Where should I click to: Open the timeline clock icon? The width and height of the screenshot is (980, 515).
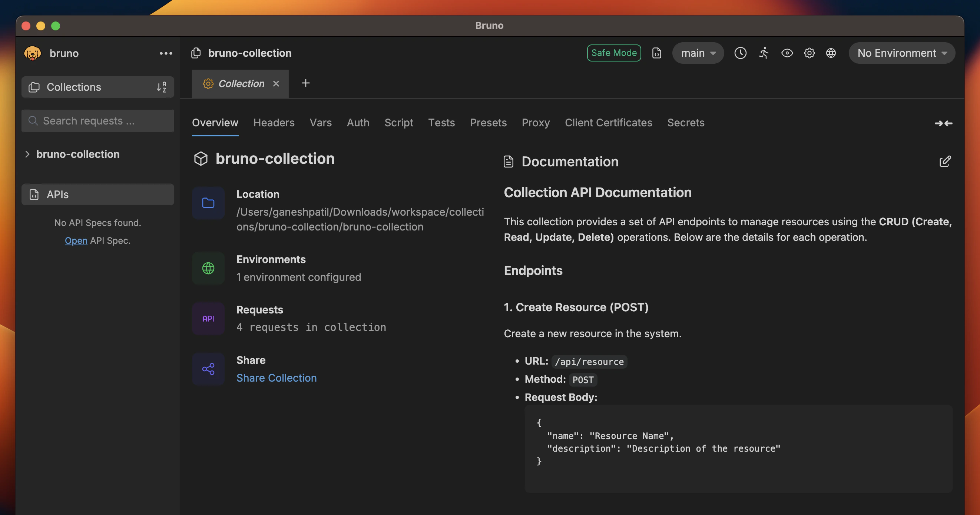pos(740,53)
